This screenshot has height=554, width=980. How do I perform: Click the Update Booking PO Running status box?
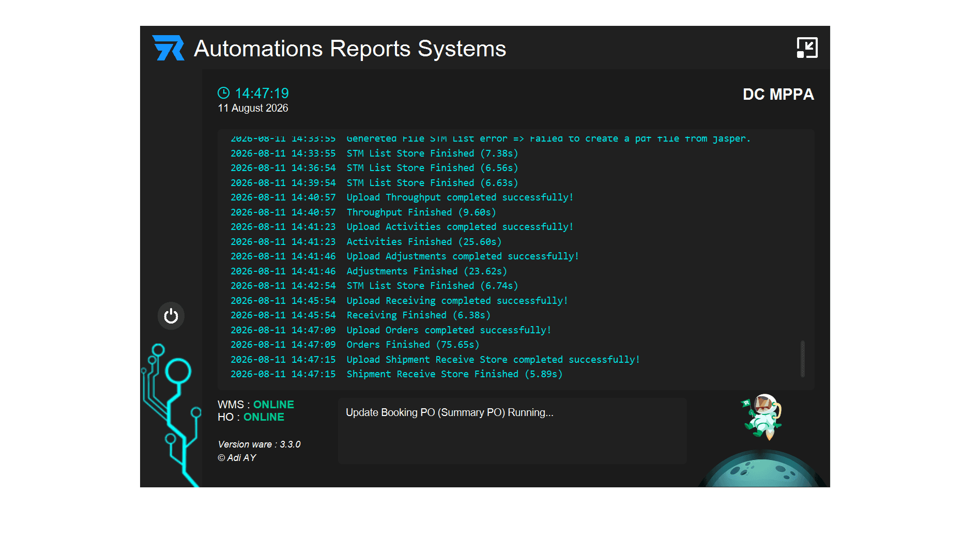click(512, 430)
